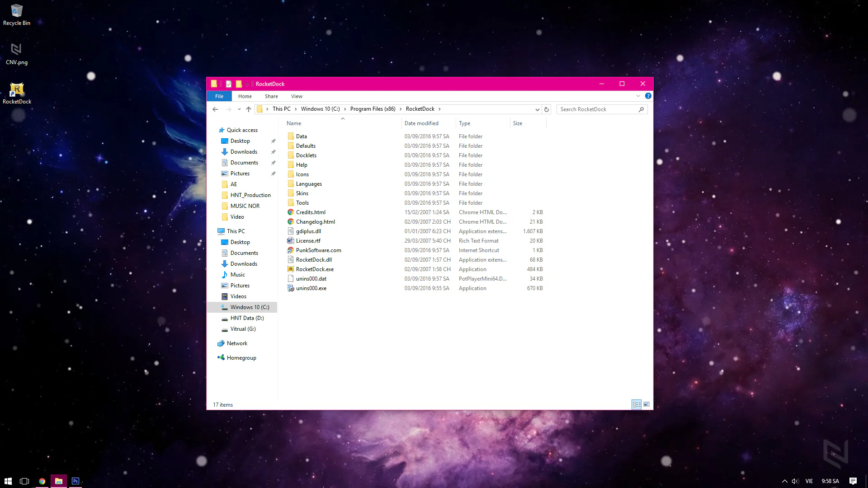
Task: Open the View ribbon tab
Action: [x=297, y=96]
